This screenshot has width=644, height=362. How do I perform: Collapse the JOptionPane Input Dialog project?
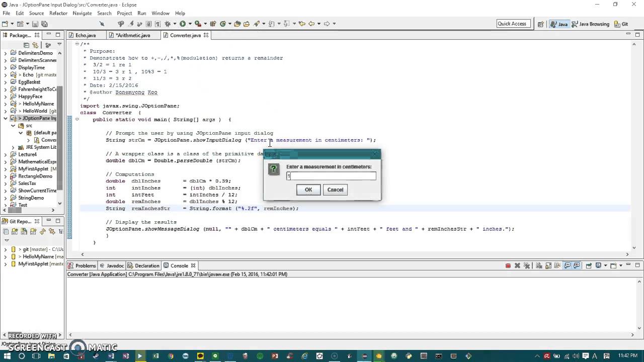click(x=6, y=118)
